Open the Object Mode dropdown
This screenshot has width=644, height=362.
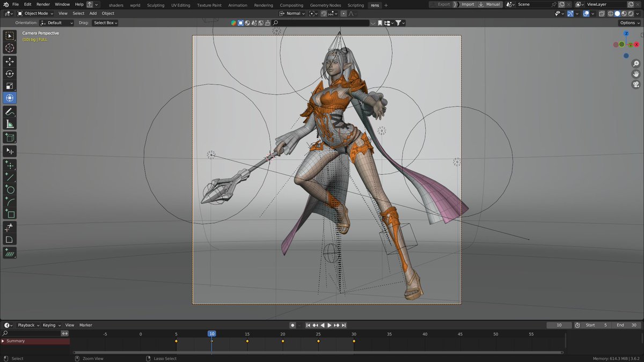[35, 13]
